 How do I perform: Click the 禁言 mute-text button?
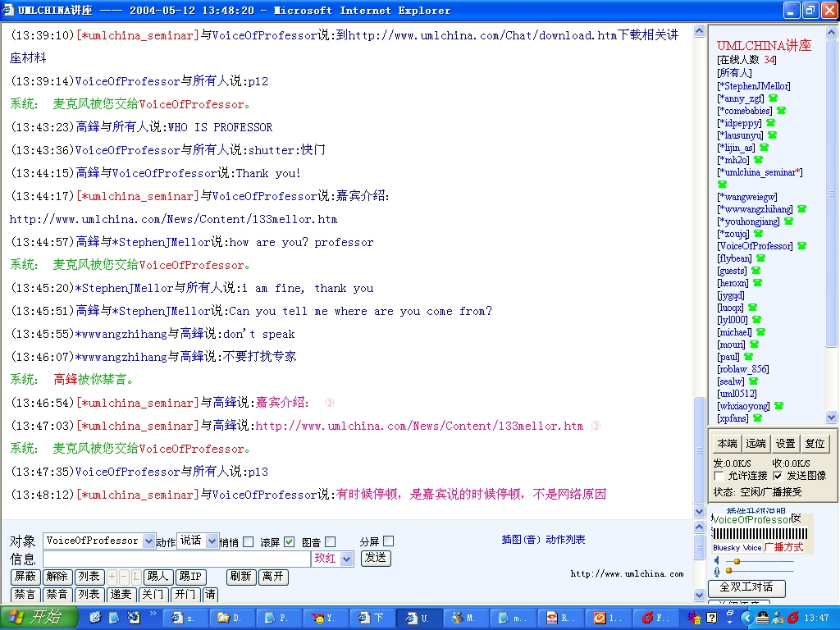25,595
